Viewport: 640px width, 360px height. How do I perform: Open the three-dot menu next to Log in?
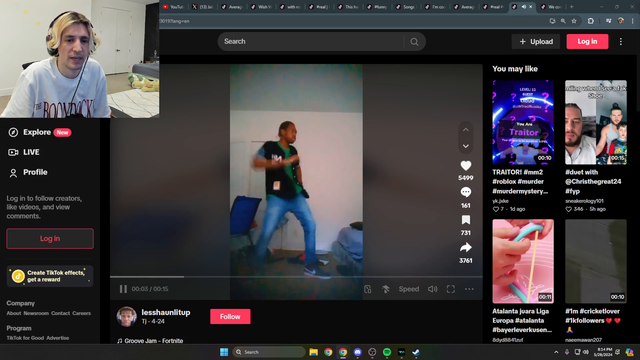[621, 42]
